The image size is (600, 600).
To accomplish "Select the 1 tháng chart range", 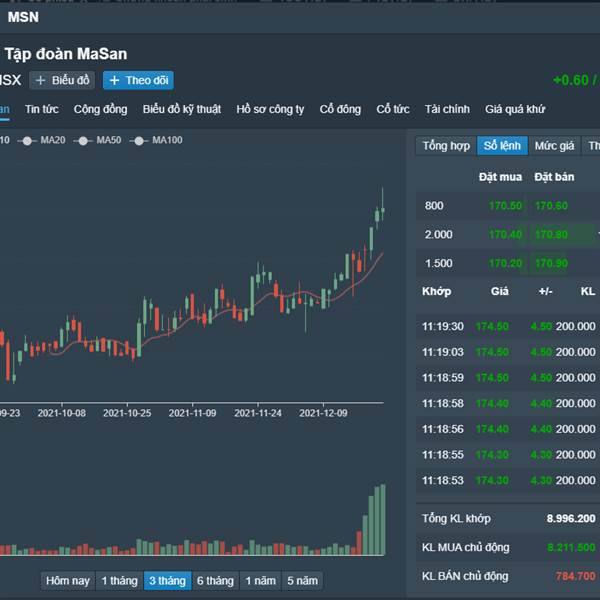I will (x=119, y=580).
